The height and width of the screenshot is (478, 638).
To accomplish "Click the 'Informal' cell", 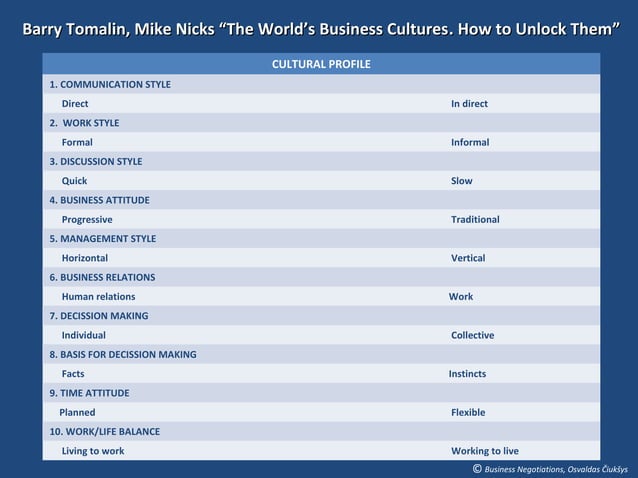I will 470,142.
